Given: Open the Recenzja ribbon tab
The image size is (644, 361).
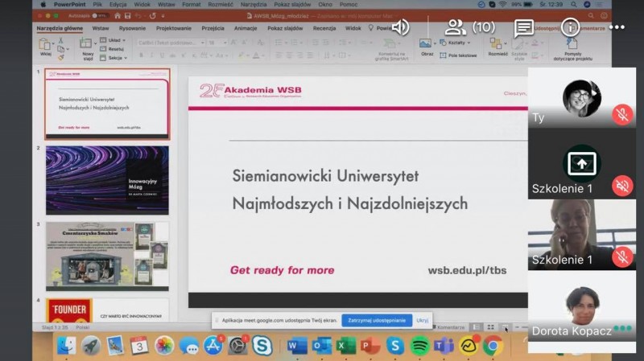Looking at the screenshot, I should [x=324, y=28].
